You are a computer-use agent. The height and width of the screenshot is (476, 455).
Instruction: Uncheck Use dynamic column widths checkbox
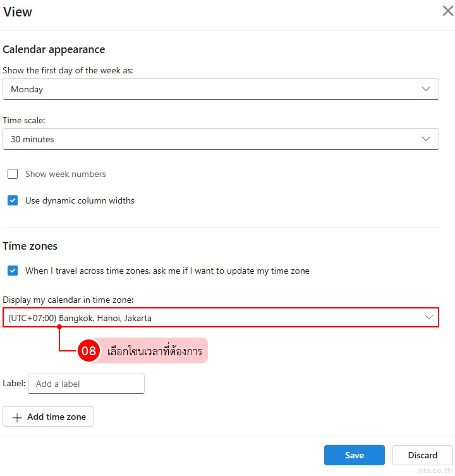(x=13, y=200)
